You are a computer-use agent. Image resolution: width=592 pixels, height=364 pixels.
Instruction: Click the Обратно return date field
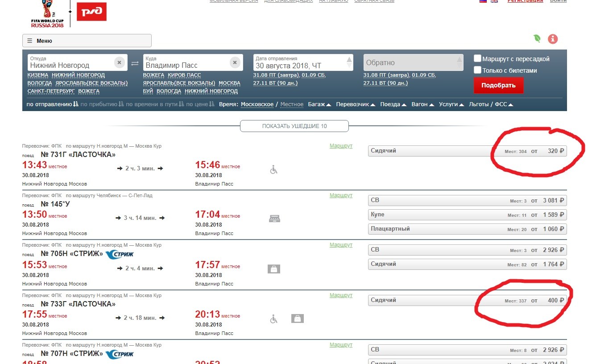413,62
